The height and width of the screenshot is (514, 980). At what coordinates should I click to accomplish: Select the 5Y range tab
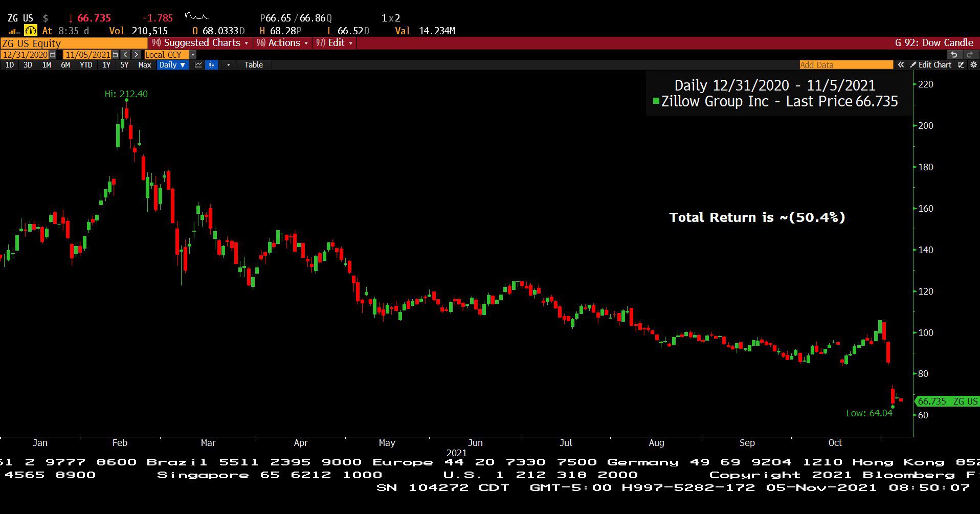pos(124,65)
